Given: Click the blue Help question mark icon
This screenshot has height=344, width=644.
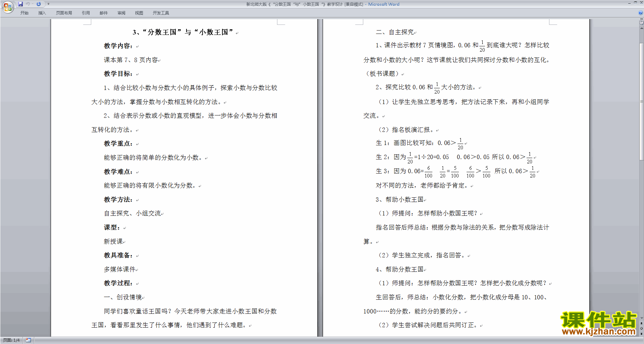Looking at the screenshot, I should click(x=641, y=13).
